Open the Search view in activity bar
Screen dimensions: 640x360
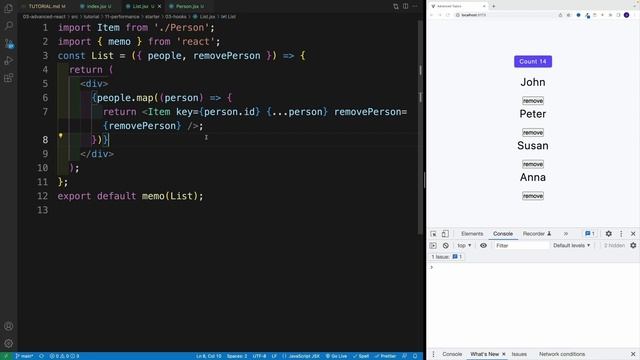click(x=8, y=25)
